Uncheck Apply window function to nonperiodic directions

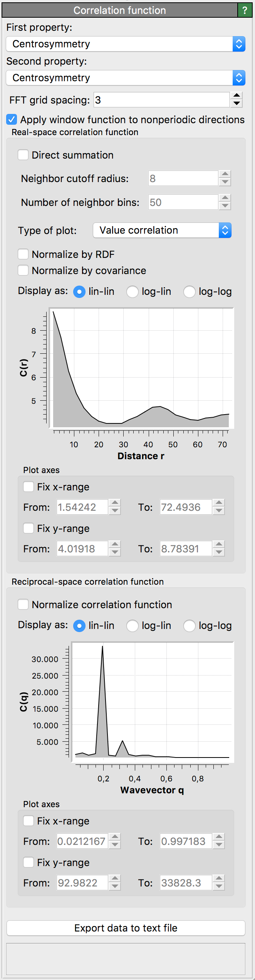12,120
